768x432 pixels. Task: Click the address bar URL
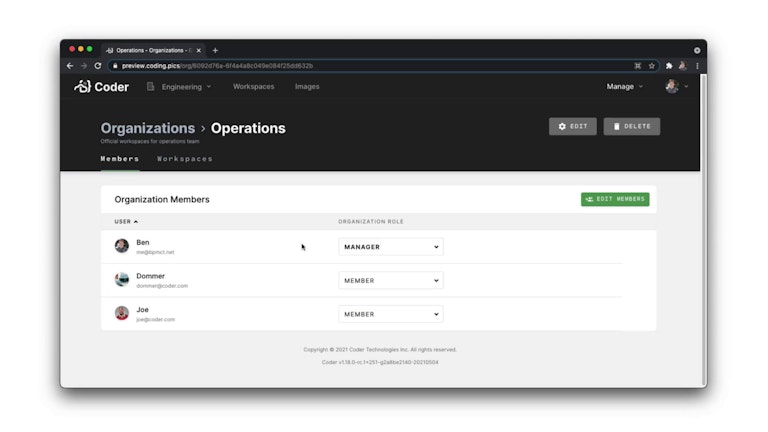217,66
